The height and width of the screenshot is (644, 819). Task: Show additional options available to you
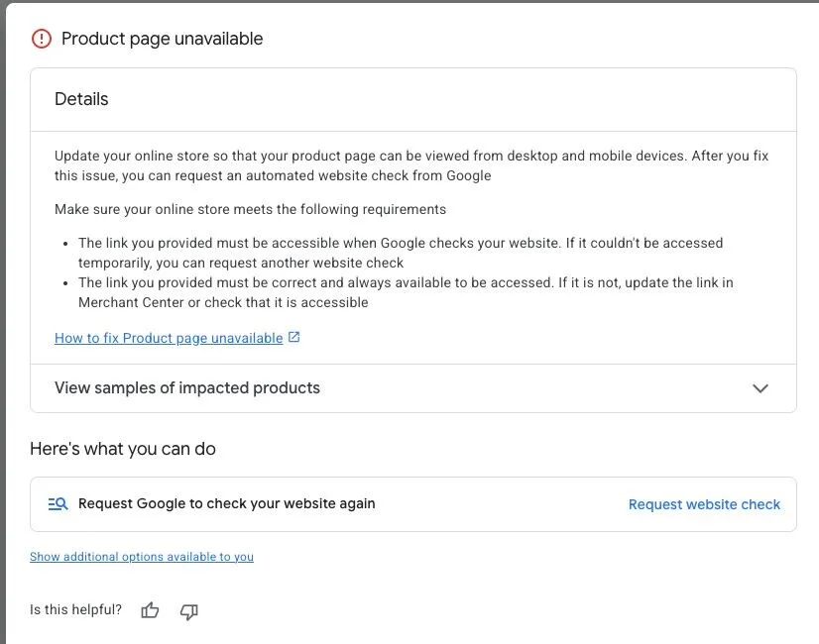pyautogui.click(x=142, y=557)
